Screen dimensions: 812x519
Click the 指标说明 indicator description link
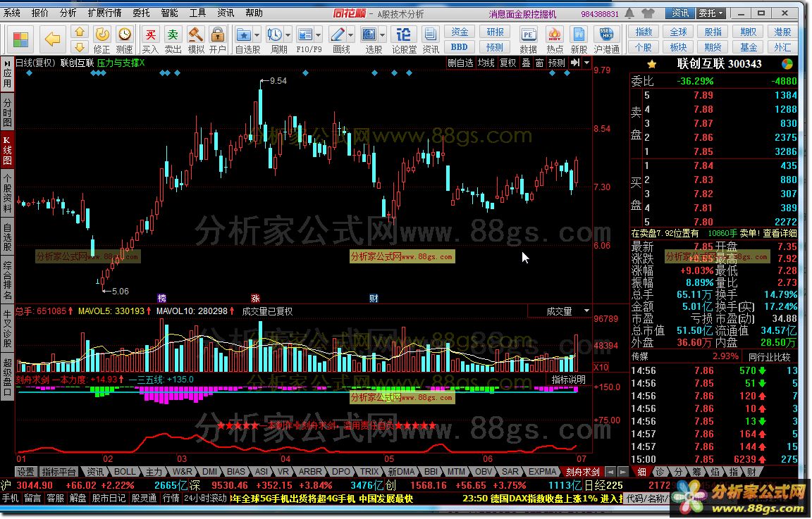(569, 380)
